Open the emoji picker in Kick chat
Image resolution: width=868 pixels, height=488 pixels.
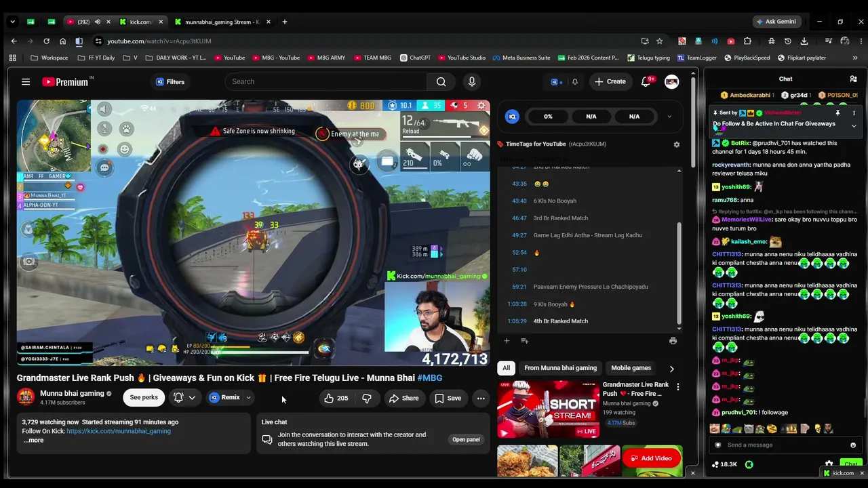click(x=852, y=445)
